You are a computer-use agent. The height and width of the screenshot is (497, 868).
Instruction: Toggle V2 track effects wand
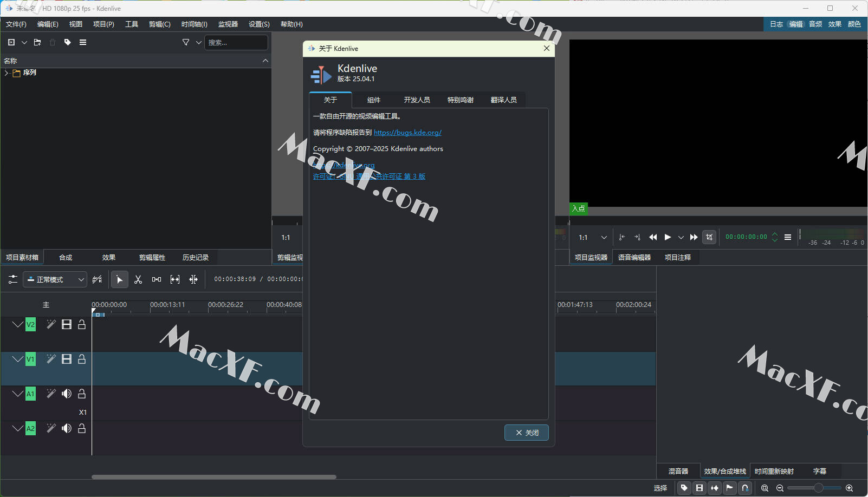point(51,324)
